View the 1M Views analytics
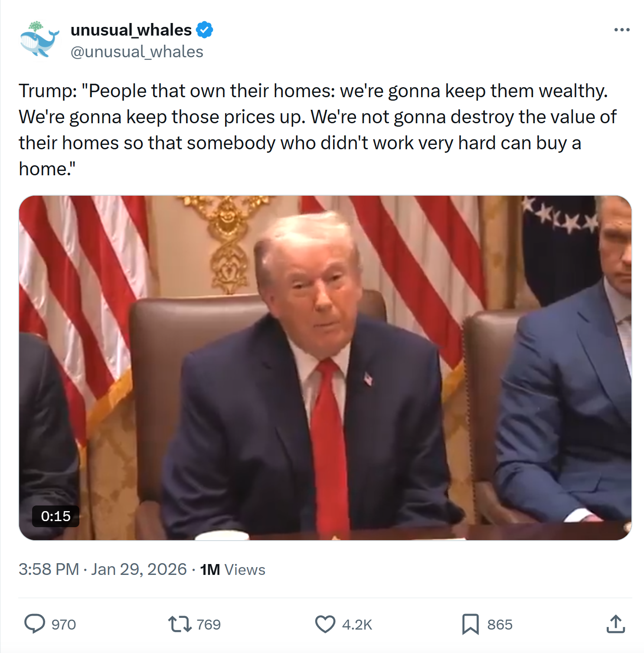 (x=232, y=569)
